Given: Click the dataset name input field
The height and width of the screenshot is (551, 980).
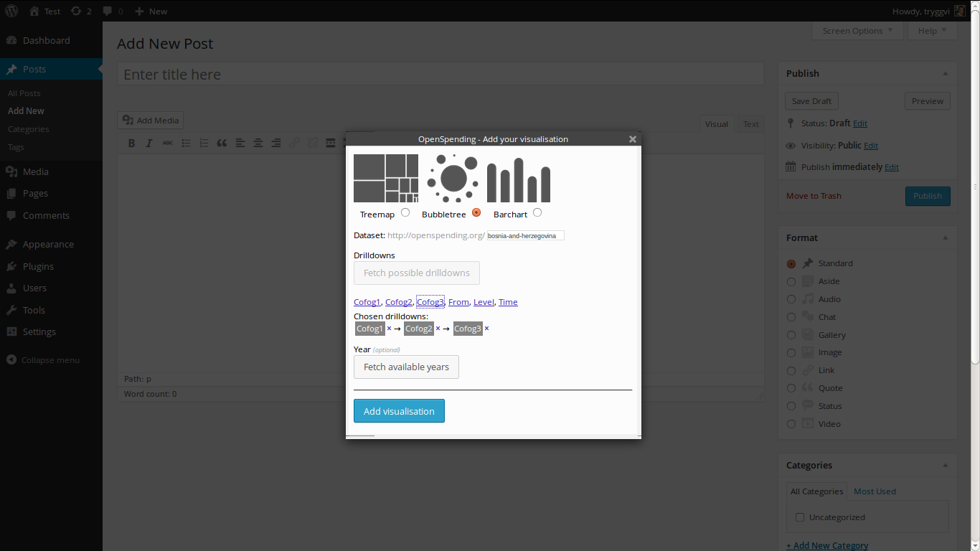Looking at the screenshot, I should click(x=525, y=235).
